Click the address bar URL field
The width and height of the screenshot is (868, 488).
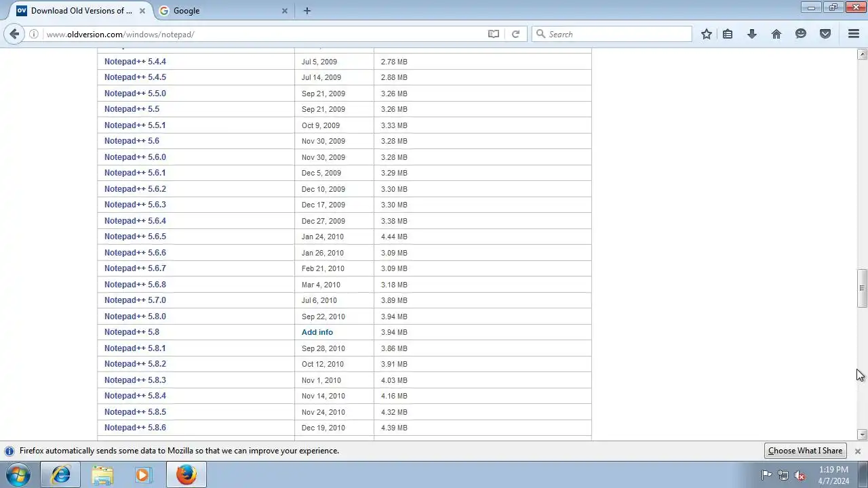point(264,34)
